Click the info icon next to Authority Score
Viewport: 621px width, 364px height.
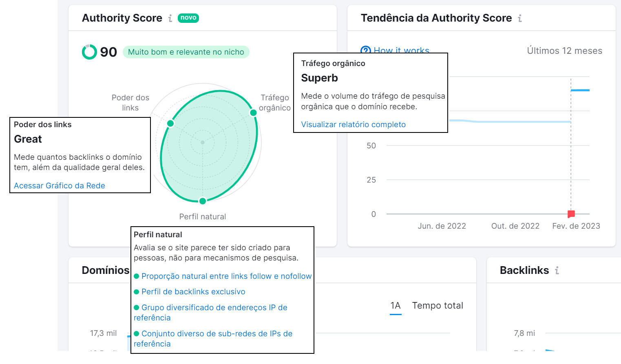[170, 18]
